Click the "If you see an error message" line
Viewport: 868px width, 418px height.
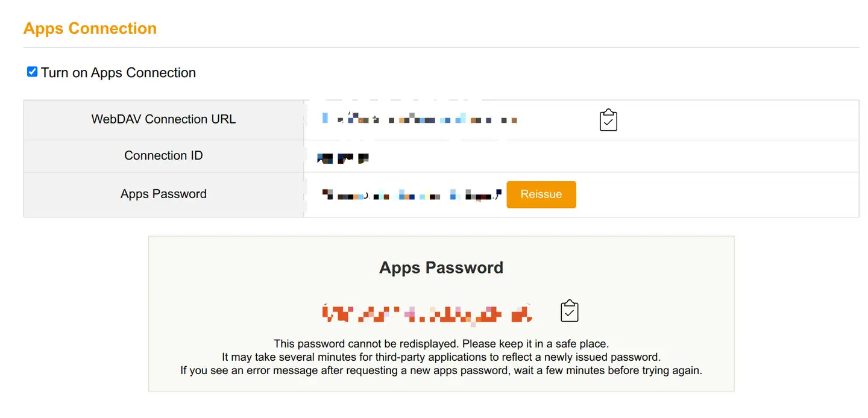[441, 370]
